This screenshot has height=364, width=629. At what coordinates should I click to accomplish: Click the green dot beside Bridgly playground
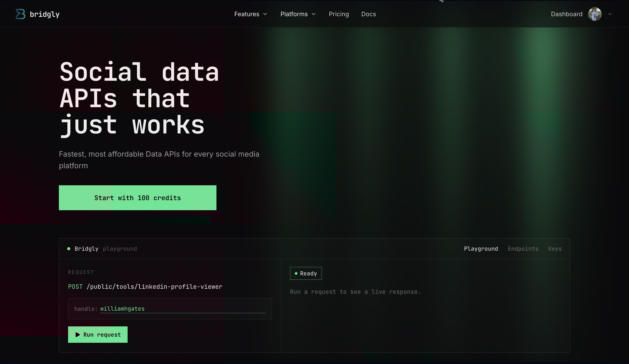69,248
